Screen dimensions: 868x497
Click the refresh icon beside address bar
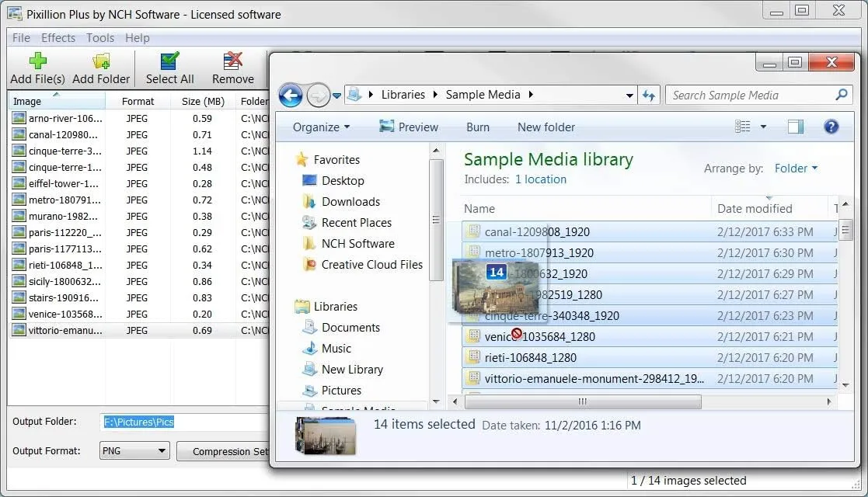point(649,96)
